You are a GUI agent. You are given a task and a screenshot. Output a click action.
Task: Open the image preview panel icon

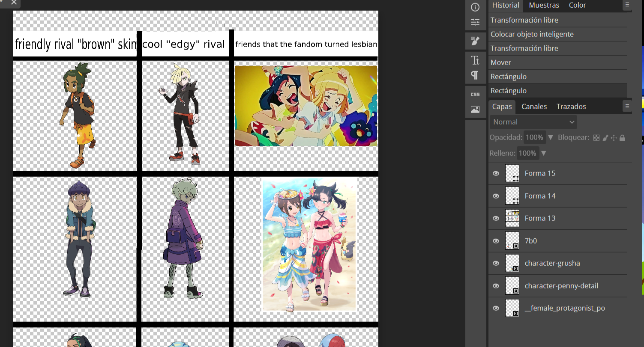(475, 110)
